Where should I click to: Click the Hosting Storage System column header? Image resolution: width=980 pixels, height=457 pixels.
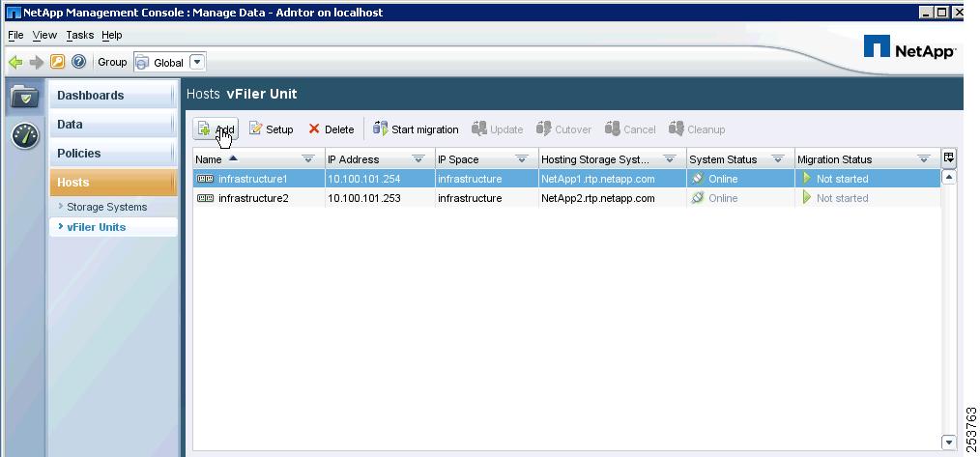click(613, 158)
